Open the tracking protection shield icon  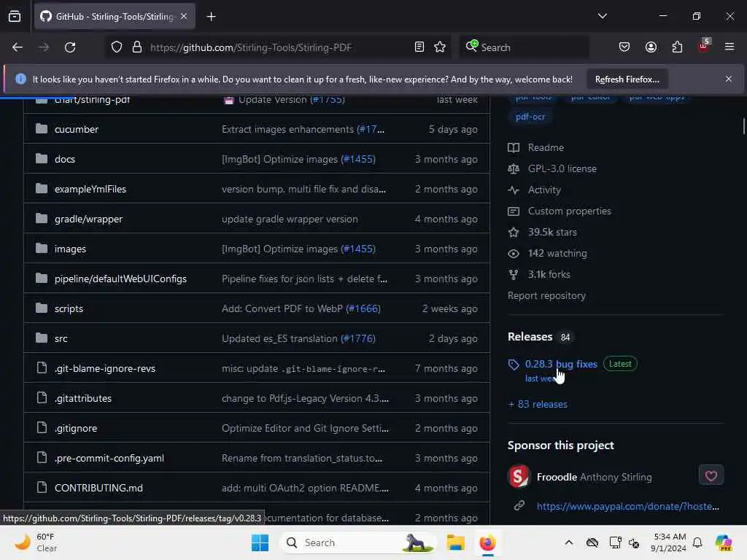click(x=117, y=47)
